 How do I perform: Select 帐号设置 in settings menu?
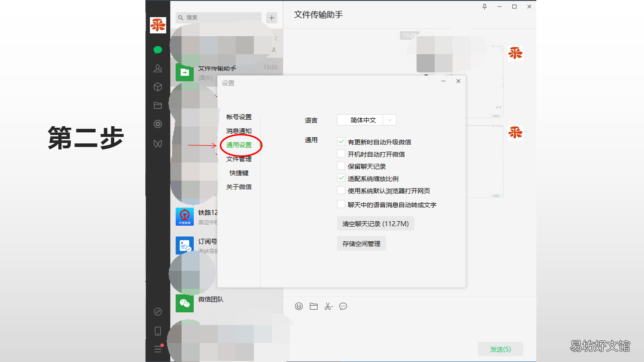click(239, 117)
